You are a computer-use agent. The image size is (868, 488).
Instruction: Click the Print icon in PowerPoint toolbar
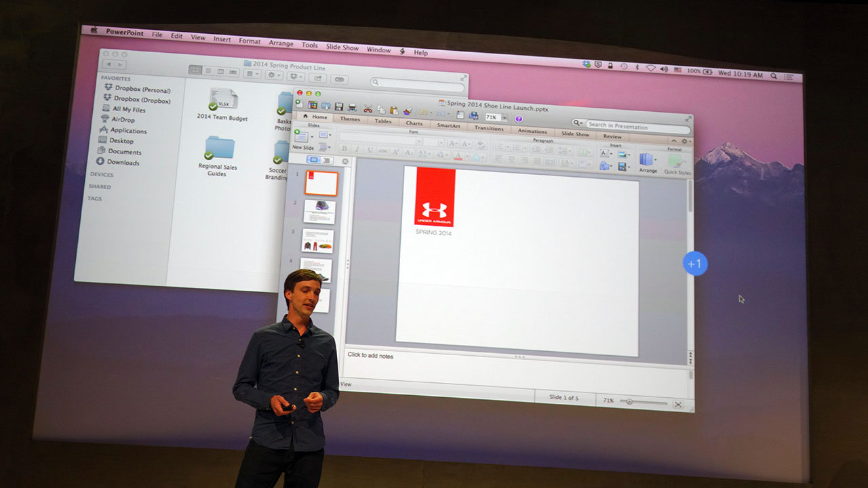coord(352,108)
